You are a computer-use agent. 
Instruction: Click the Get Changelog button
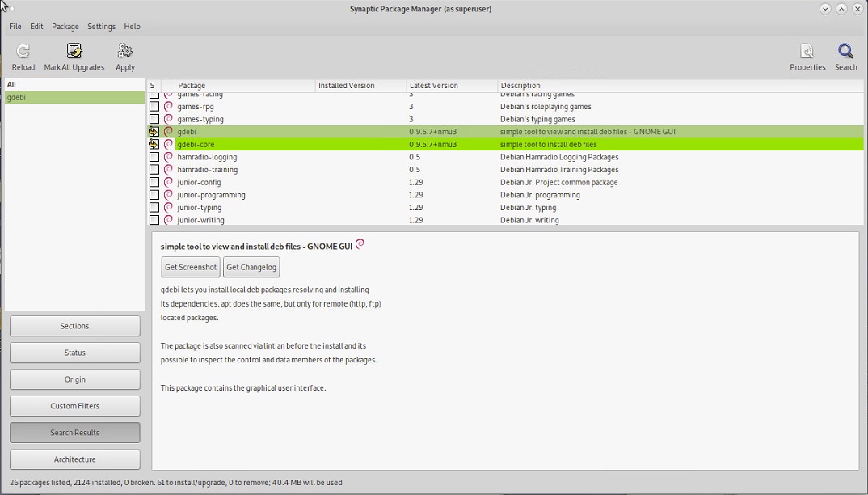coord(251,267)
